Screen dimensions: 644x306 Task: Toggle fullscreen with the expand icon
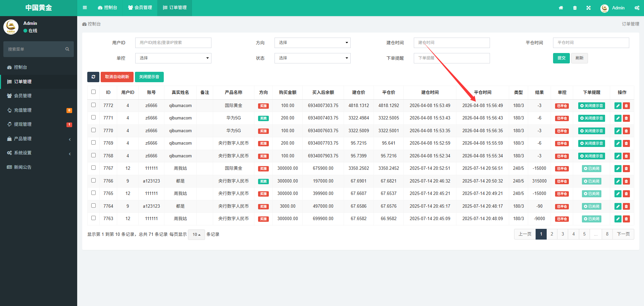click(x=589, y=8)
